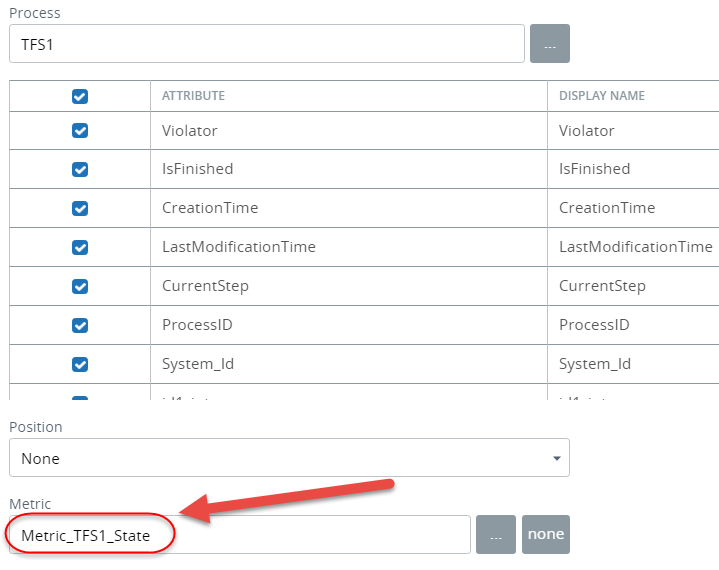This screenshot has width=719, height=570.
Task: Toggle the System_Id attribute checkbox
Action: click(x=80, y=364)
